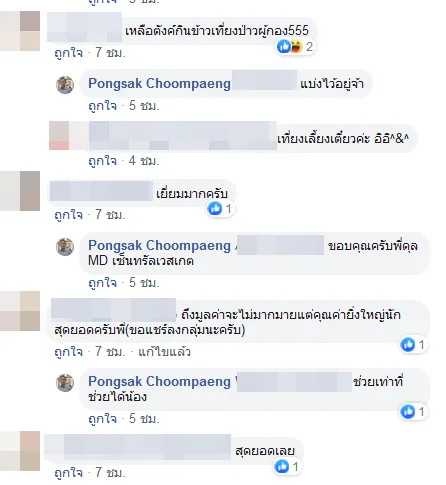Viewport: 446px width, 485px height.
Task: Open Pongsak's avatar beside แบ่งไว้อยู่จ้า reply
Action: point(65,85)
